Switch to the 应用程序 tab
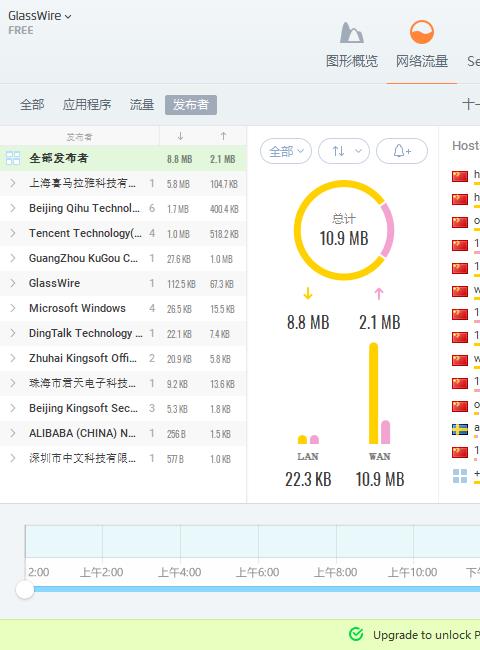The image size is (480, 650). 87,104
